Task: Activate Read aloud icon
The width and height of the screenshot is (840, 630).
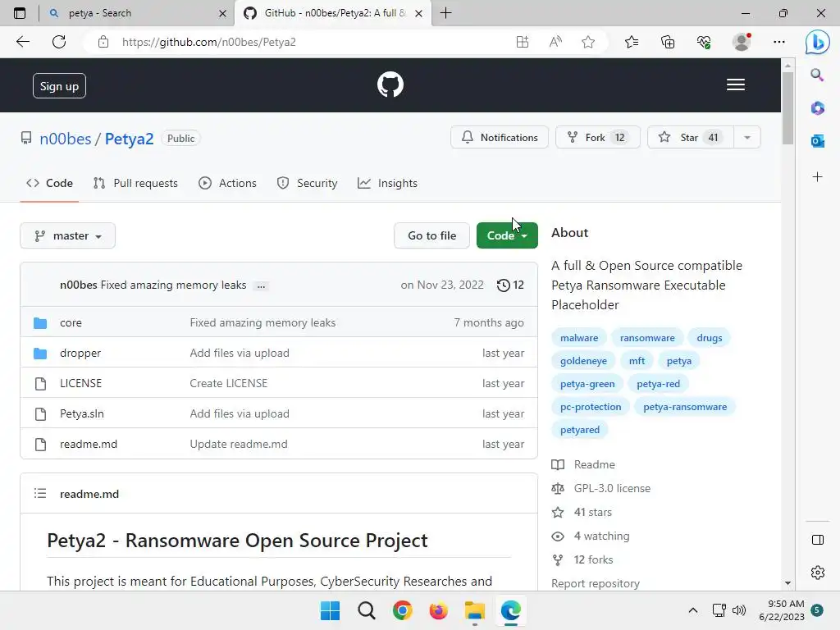Action: (x=555, y=42)
